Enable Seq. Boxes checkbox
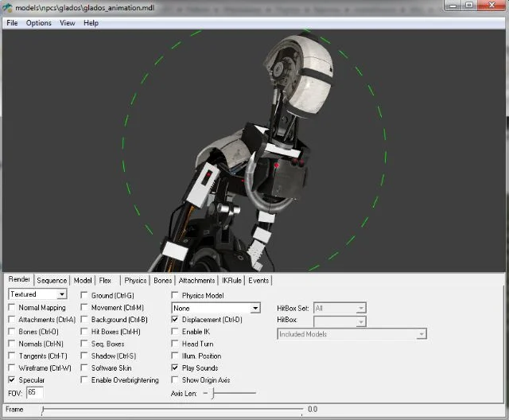Image resolution: width=509 pixels, height=420 pixels. pyautogui.click(x=84, y=344)
